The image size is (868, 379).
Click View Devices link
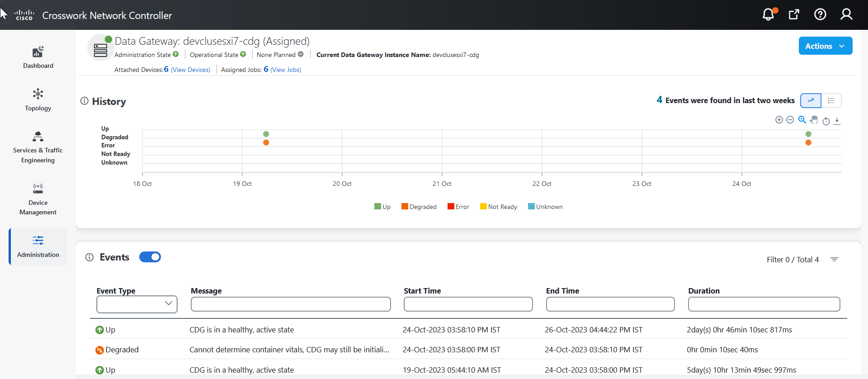(x=190, y=70)
